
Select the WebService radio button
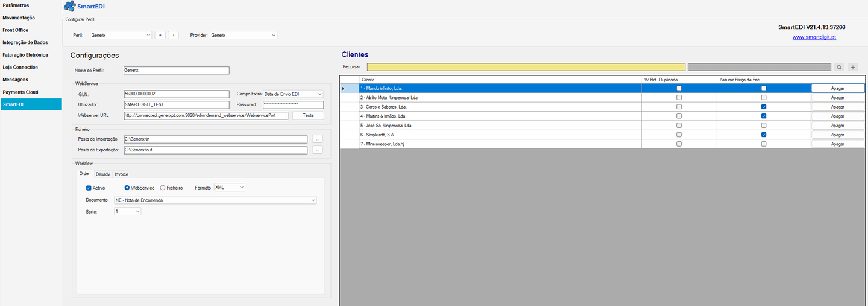pyautogui.click(x=127, y=188)
